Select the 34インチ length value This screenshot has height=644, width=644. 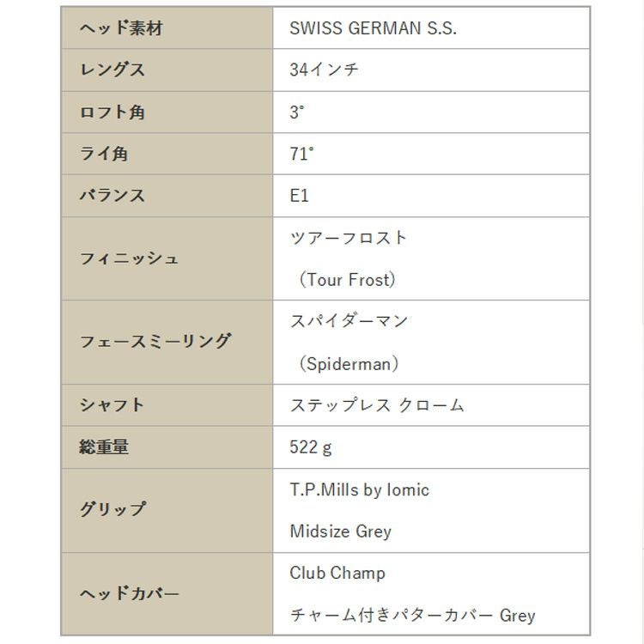click(x=324, y=70)
